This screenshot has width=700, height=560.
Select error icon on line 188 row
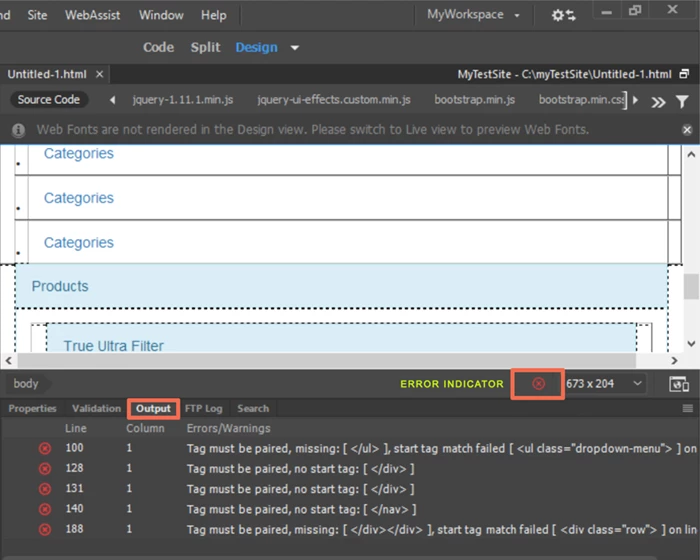45,530
